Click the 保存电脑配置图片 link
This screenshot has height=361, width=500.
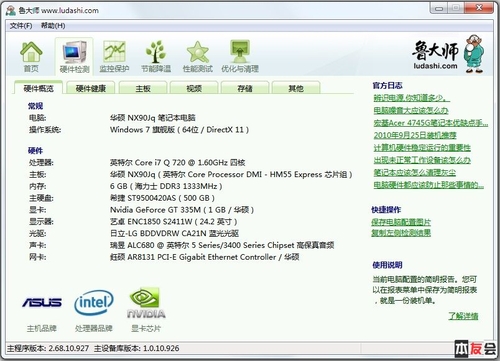(x=401, y=222)
